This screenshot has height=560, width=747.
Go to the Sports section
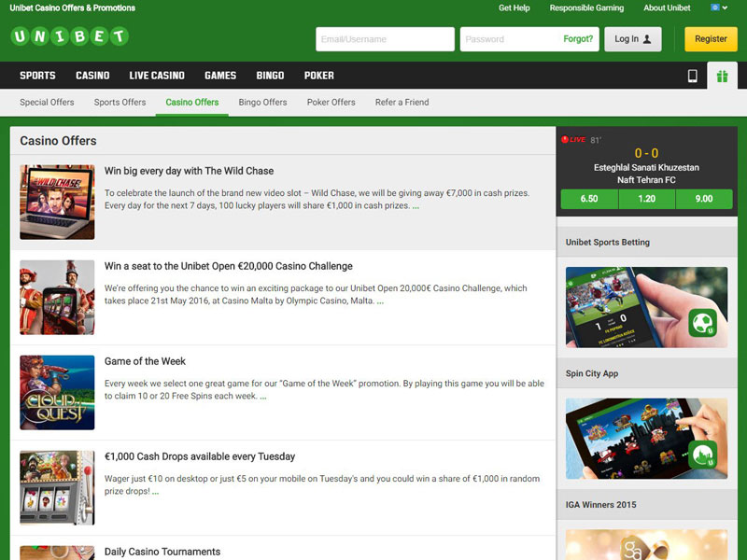pyautogui.click(x=37, y=76)
